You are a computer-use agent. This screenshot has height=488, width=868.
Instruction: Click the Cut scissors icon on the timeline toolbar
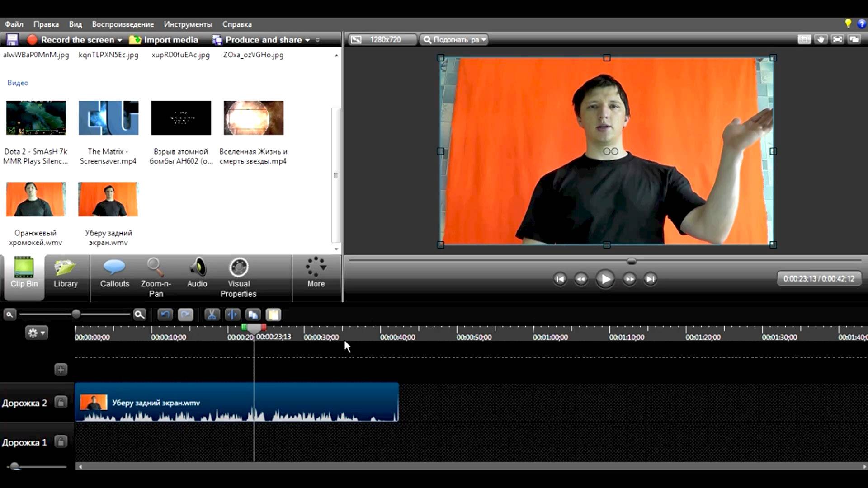pyautogui.click(x=211, y=314)
